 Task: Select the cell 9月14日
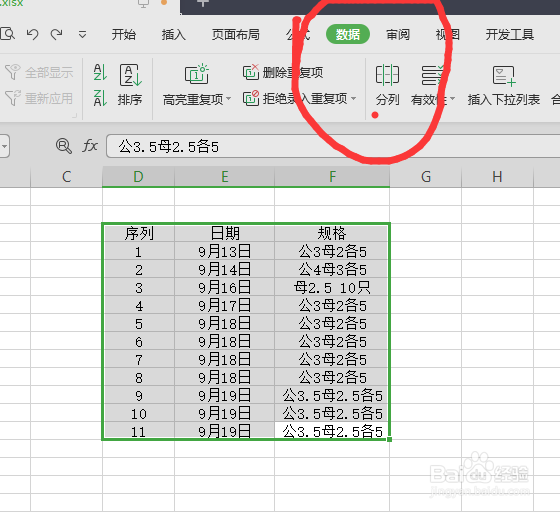click(224, 269)
